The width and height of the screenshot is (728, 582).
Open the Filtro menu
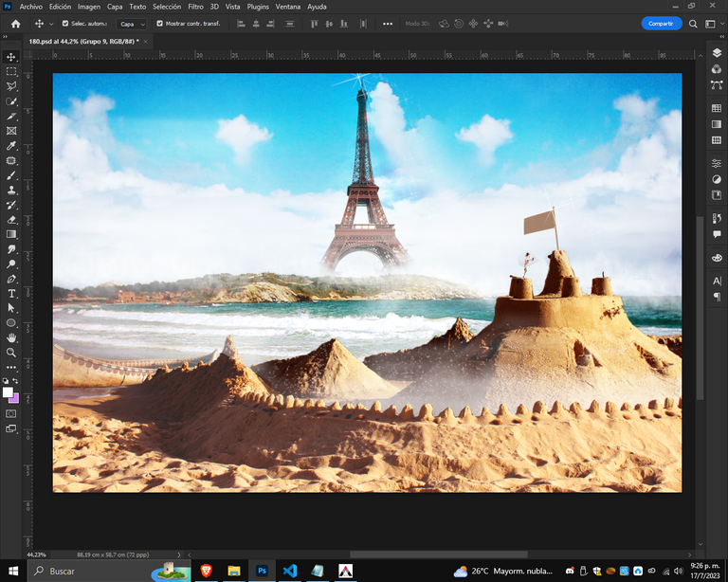coord(195,7)
